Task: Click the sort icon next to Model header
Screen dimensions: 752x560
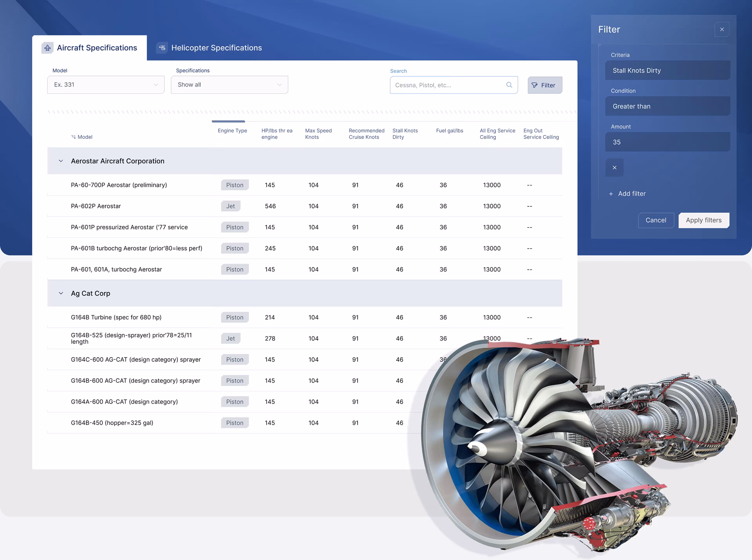Action: pyautogui.click(x=73, y=137)
